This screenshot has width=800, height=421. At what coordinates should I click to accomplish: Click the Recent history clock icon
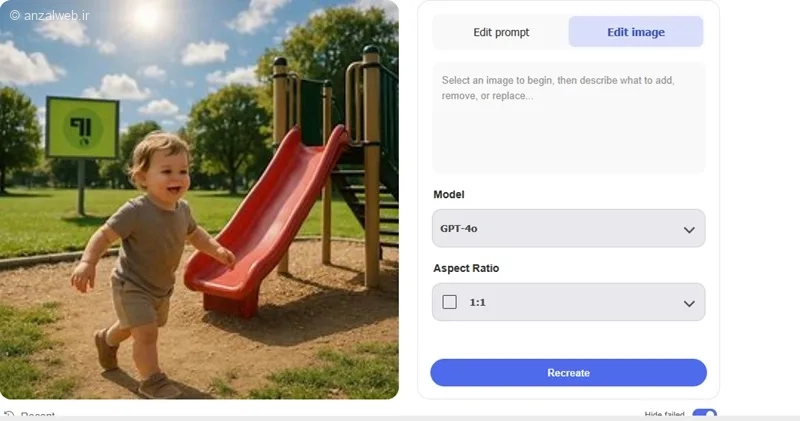click(9, 414)
